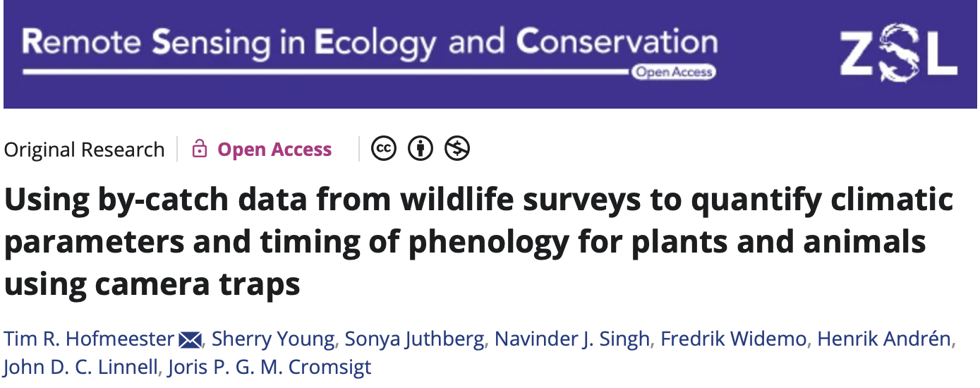The height and width of the screenshot is (388, 980).
Task: Click the non-commercial license icon
Action: [x=457, y=149]
